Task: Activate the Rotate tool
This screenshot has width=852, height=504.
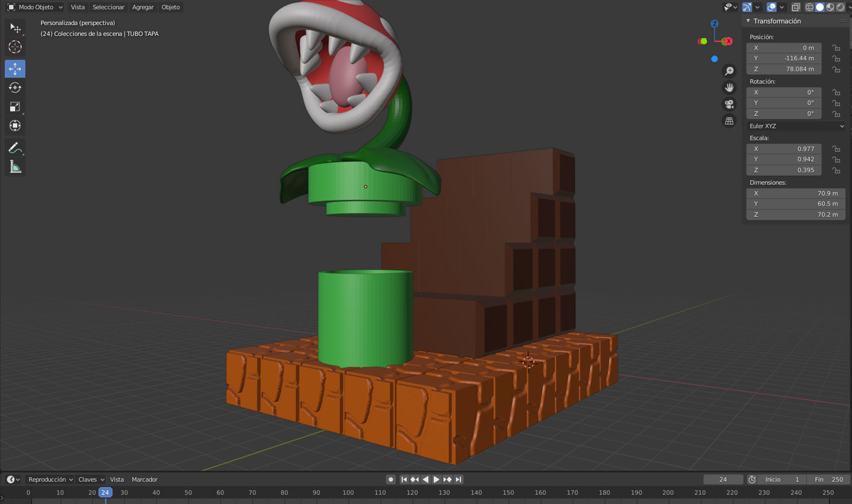Action: pyautogui.click(x=16, y=88)
